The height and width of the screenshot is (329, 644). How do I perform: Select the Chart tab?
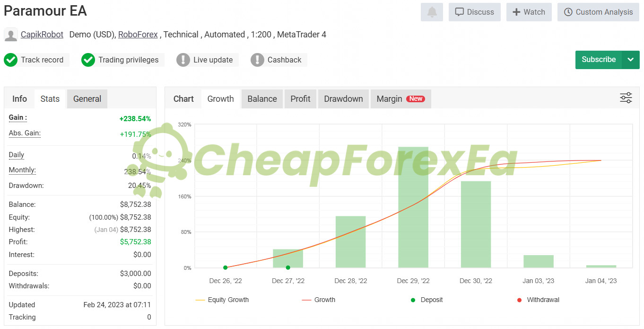[x=183, y=99]
